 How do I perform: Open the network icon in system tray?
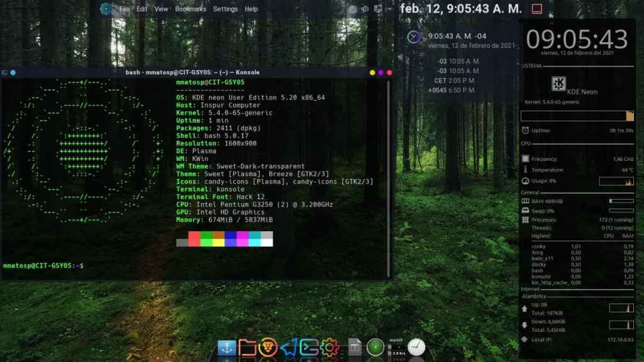(379, 9)
